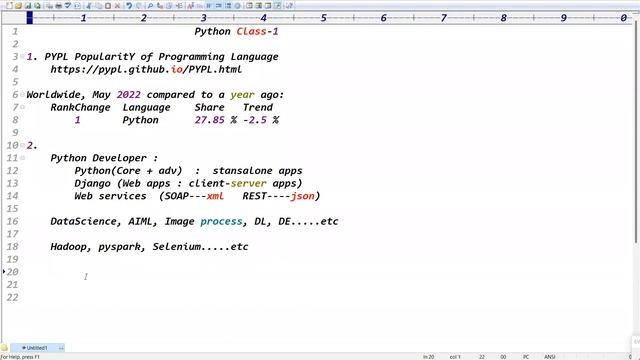Copy selection using the Copy toolbar icon
This screenshot has width=640, height=360.
coord(98,6)
